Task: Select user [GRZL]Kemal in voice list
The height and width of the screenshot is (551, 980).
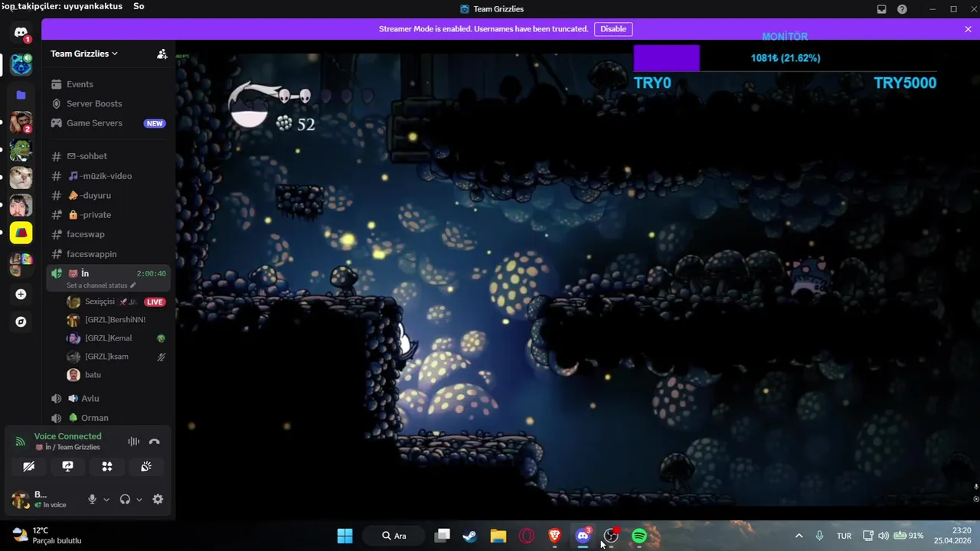Action: [x=115, y=338]
